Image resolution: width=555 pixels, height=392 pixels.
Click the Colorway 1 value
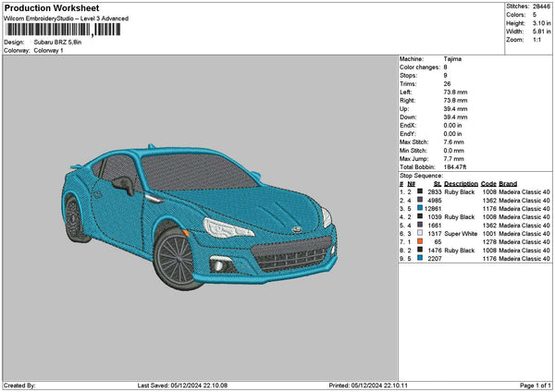pyautogui.click(x=49, y=50)
